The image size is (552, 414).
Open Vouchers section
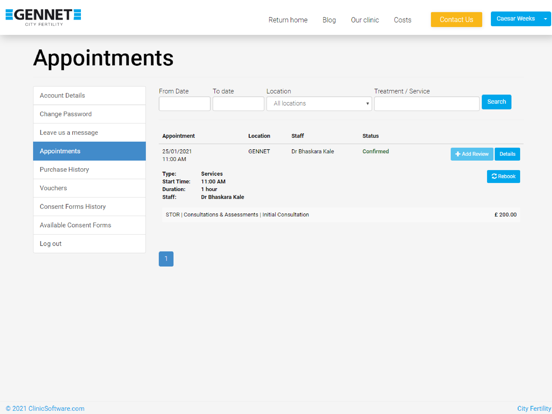[x=89, y=188]
